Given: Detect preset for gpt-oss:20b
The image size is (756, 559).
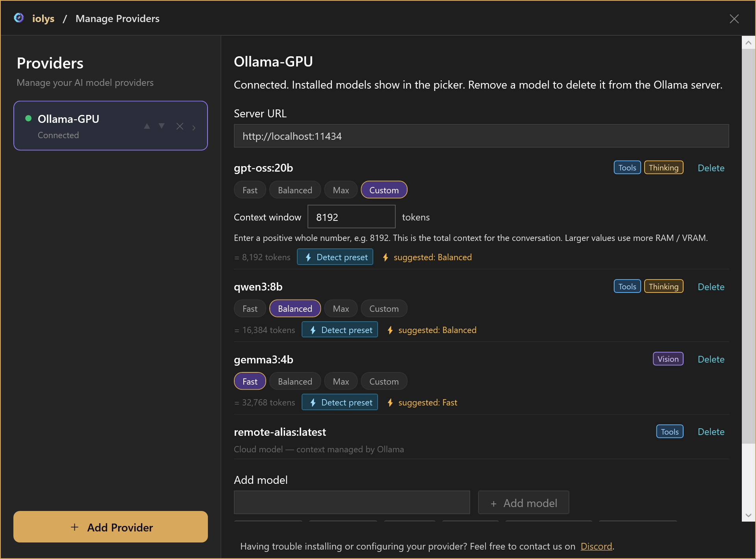Looking at the screenshot, I should (335, 257).
